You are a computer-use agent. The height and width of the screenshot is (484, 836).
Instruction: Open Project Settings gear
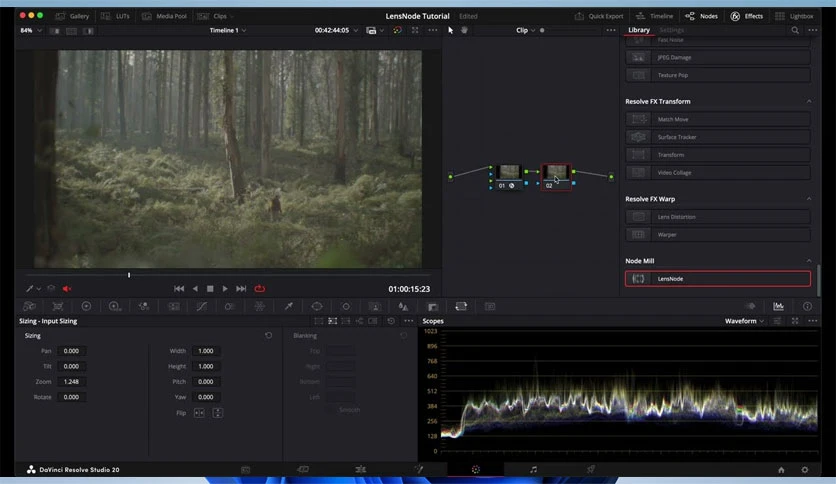click(x=805, y=470)
